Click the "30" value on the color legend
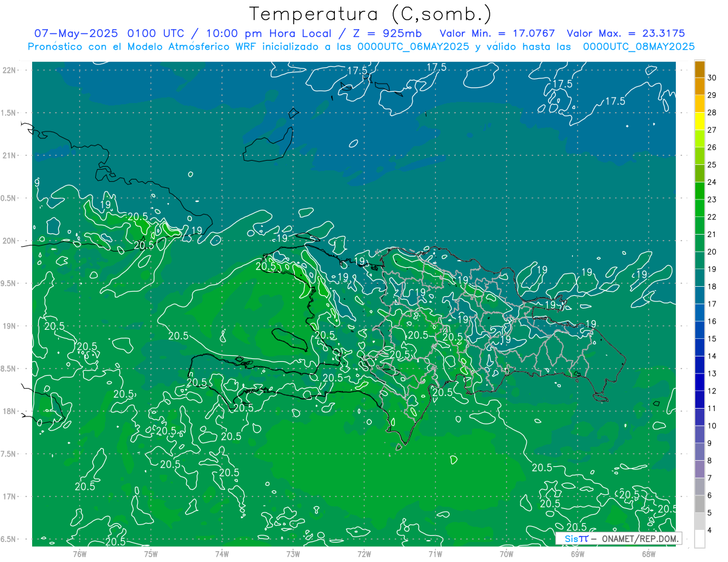This screenshot has width=728, height=562. 712,78
